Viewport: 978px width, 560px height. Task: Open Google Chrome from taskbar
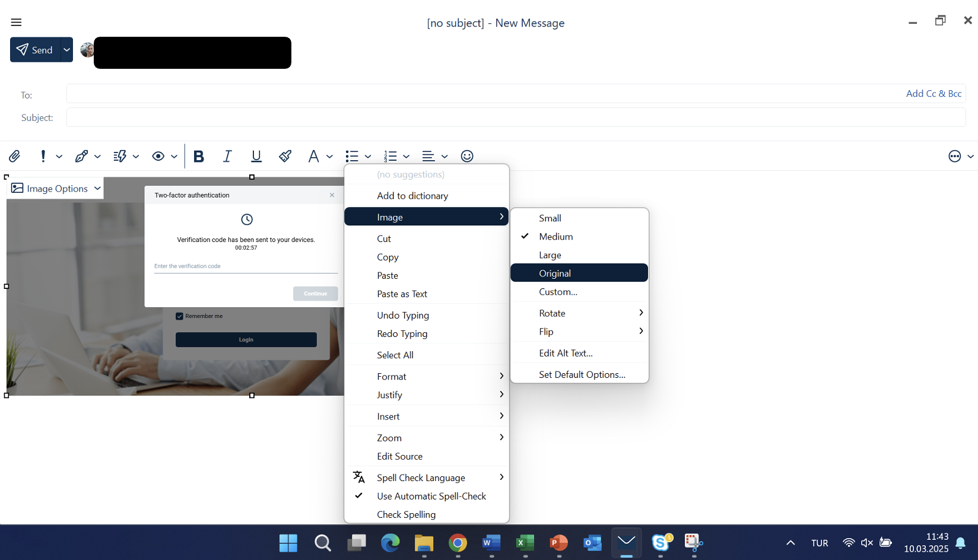[x=458, y=543]
